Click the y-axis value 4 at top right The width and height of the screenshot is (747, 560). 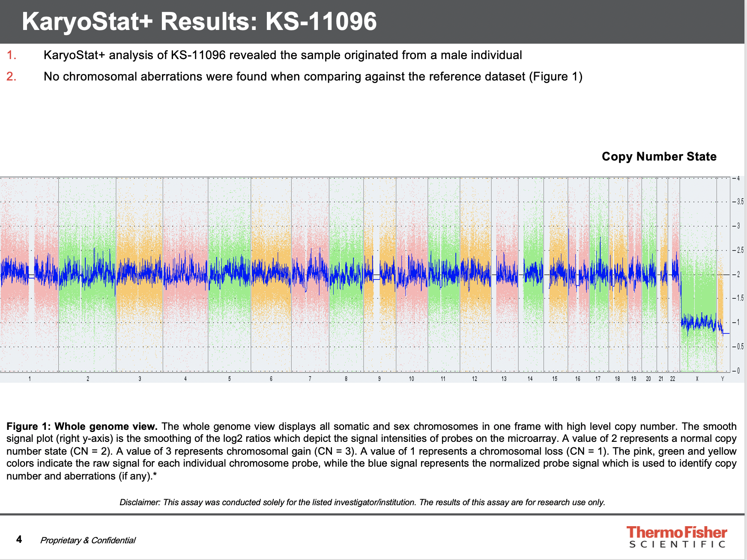[738, 178]
